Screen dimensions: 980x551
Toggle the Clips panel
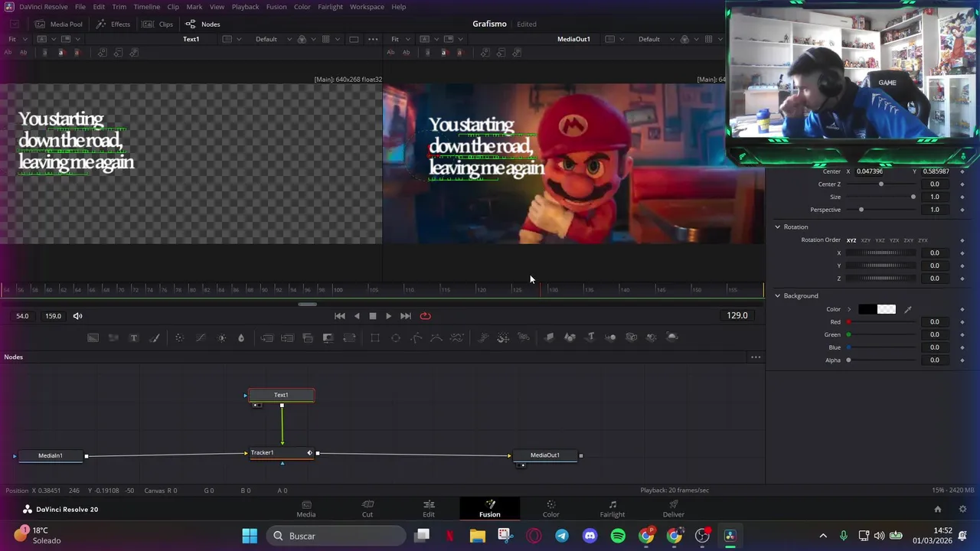158,24
